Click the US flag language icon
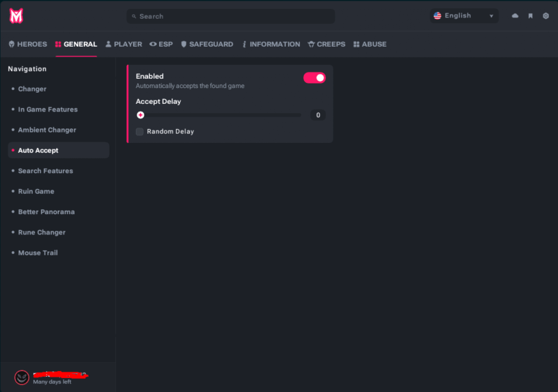Screen dimensions: 558x392 click(x=437, y=15)
